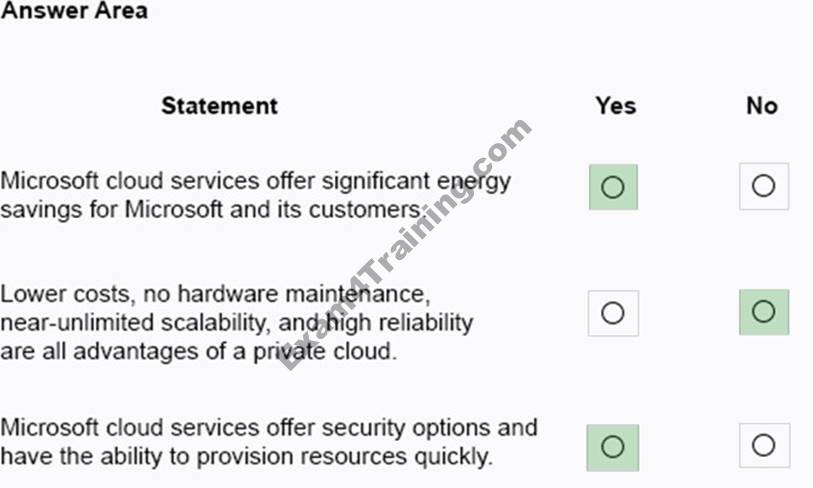Click the line about provisioning resources quickly

click(x=246, y=457)
